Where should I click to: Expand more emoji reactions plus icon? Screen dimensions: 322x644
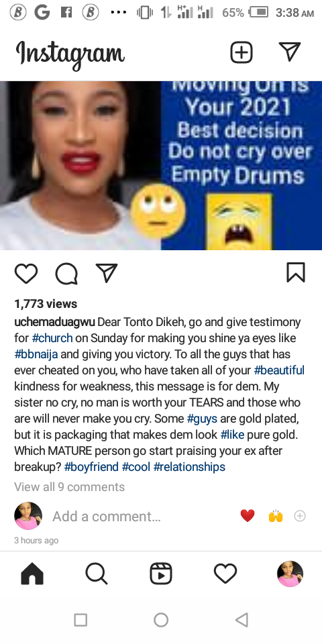[301, 515]
